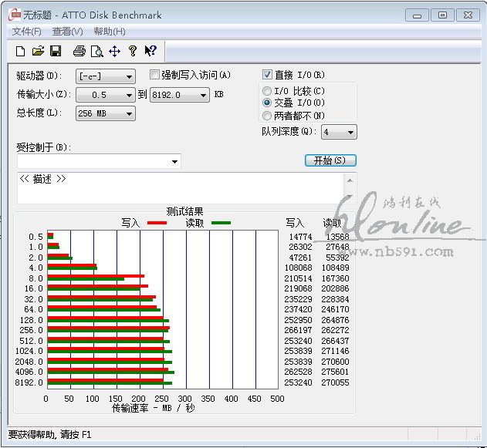Click the New file toolbar icon

point(21,51)
